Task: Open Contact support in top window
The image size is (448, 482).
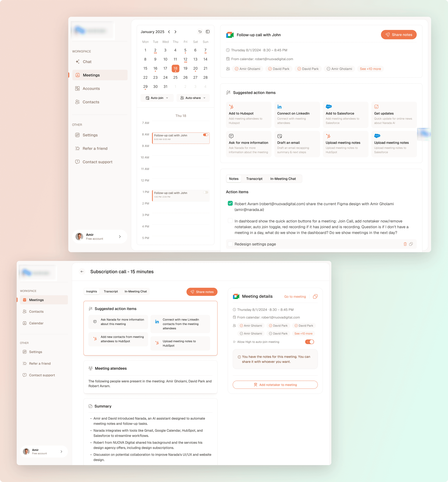Action: click(100, 162)
